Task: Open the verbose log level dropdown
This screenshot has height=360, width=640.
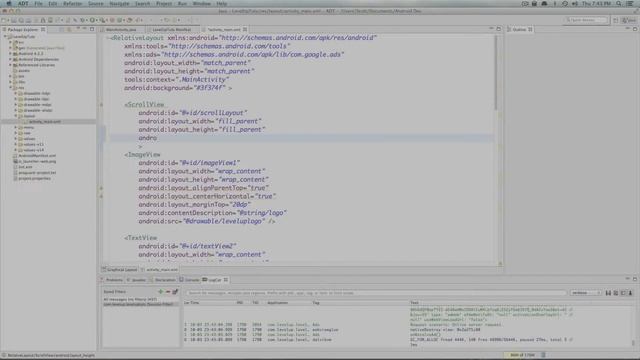Action: (586, 293)
